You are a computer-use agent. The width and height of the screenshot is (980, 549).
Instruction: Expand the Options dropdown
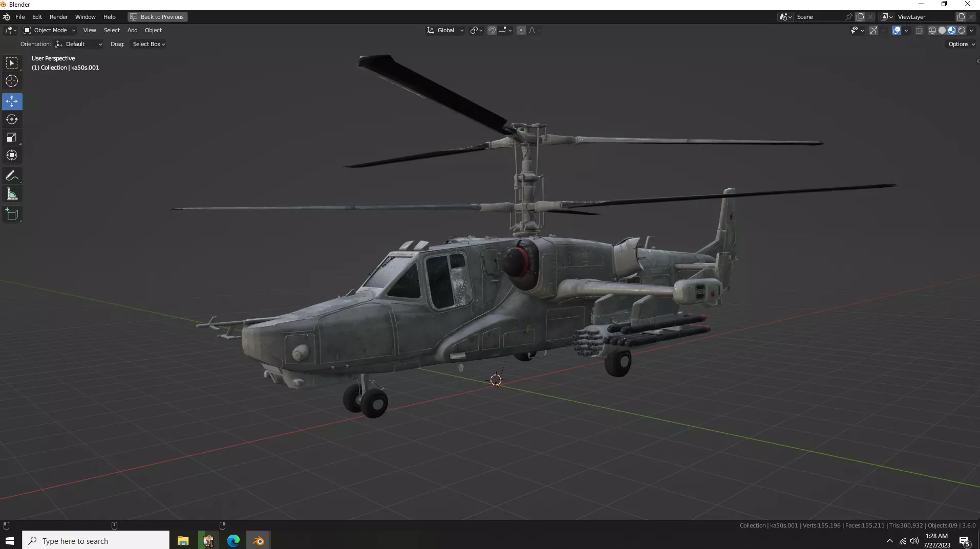(961, 44)
